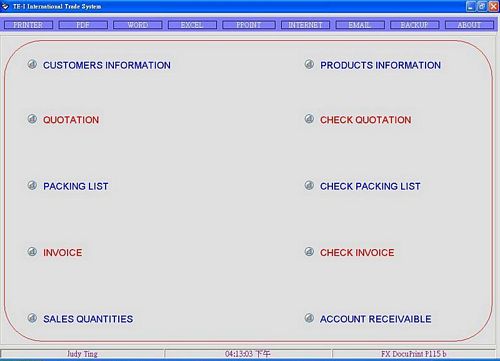Click the round icon next to QUOTATION
The width and height of the screenshot is (500, 361).
[x=32, y=119]
